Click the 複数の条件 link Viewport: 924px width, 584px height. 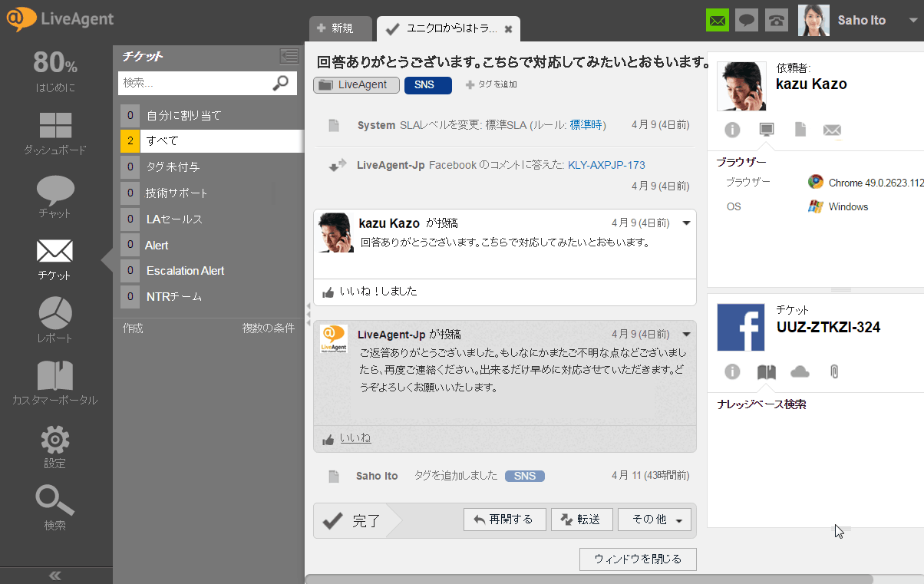click(269, 328)
